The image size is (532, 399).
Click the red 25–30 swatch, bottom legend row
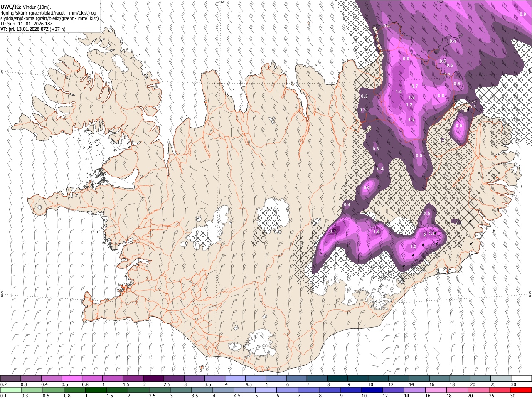[499, 390]
